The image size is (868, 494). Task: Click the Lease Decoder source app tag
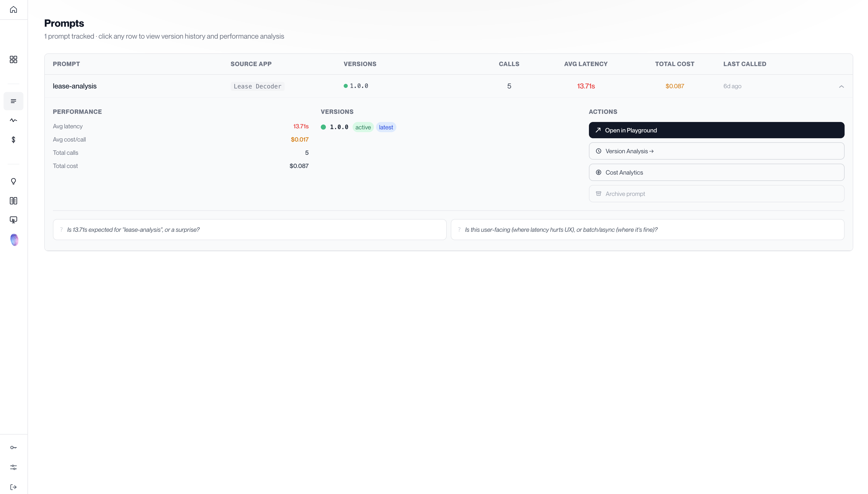coord(257,86)
